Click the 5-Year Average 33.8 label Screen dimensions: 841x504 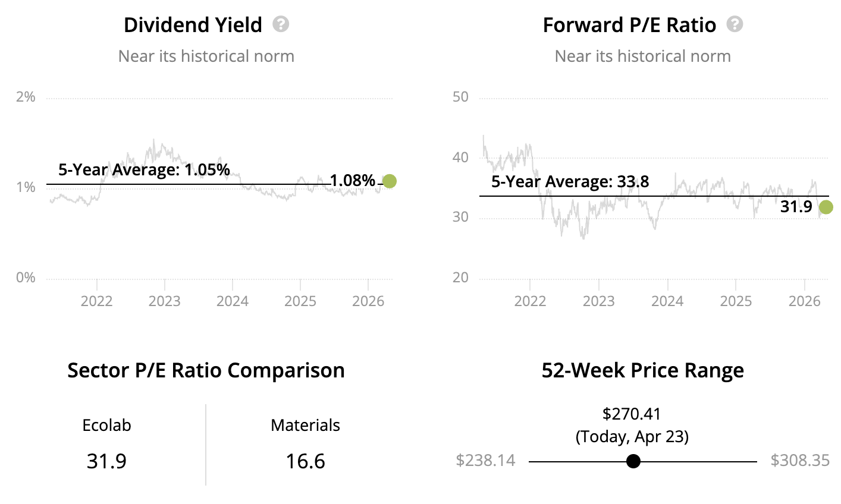[x=570, y=182]
